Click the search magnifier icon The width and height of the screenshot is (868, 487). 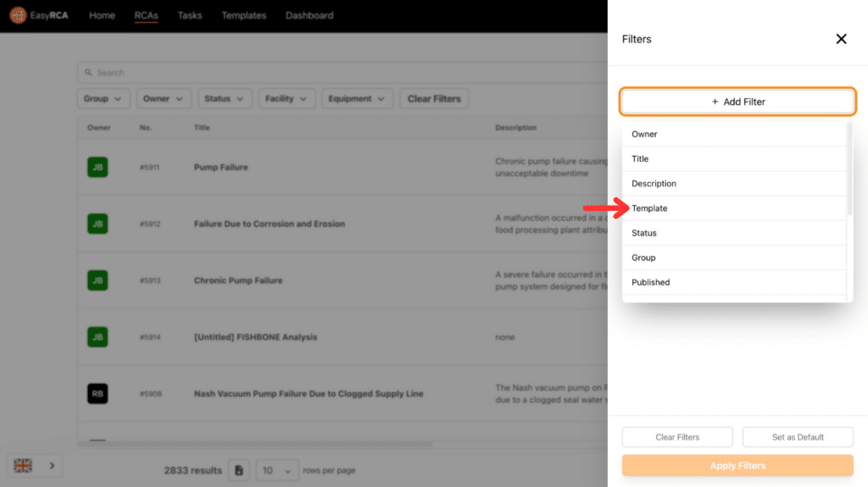(x=88, y=73)
